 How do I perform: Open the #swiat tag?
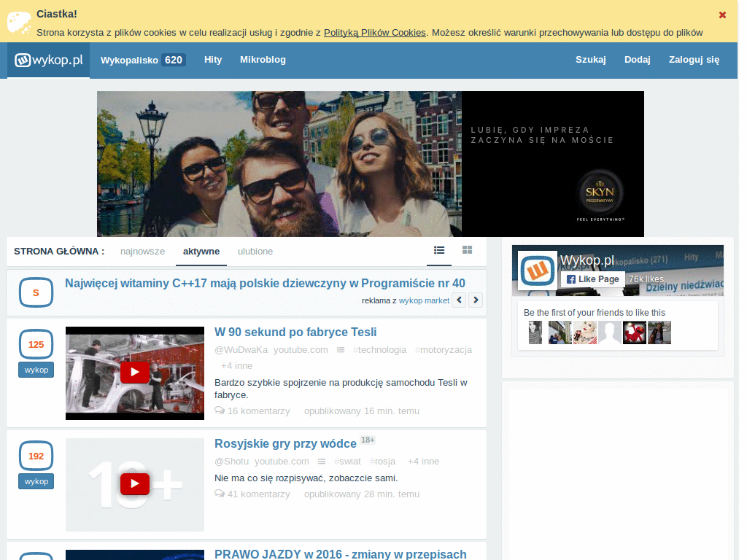tap(347, 462)
